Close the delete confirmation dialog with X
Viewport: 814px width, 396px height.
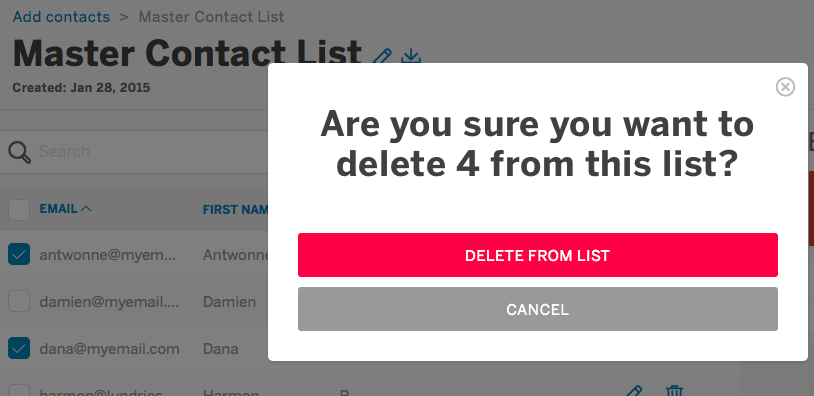click(x=785, y=87)
